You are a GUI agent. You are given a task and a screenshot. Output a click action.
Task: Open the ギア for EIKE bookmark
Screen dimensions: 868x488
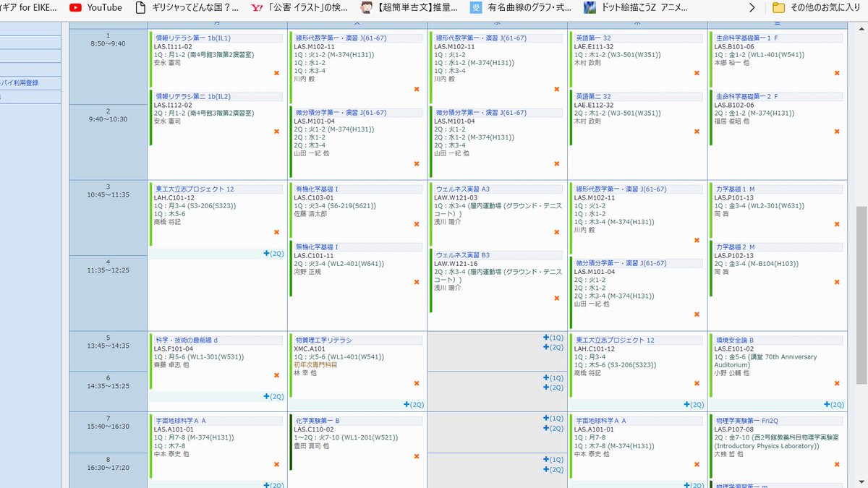click(27, 8)
